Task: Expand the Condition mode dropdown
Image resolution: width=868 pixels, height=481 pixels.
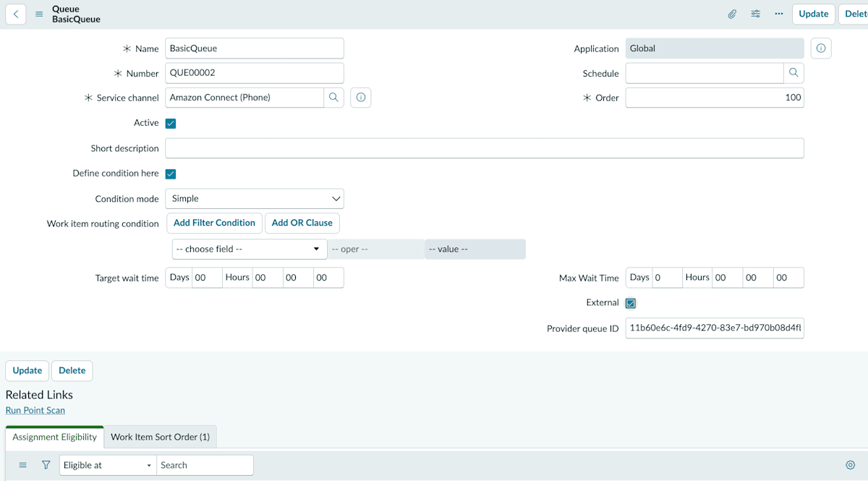Action: 255,199
